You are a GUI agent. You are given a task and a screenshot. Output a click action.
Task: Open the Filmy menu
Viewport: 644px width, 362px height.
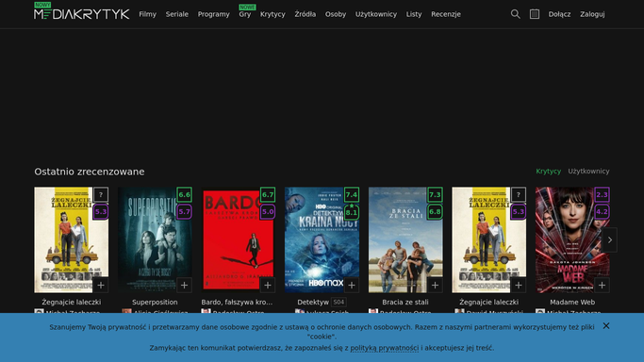147,14
